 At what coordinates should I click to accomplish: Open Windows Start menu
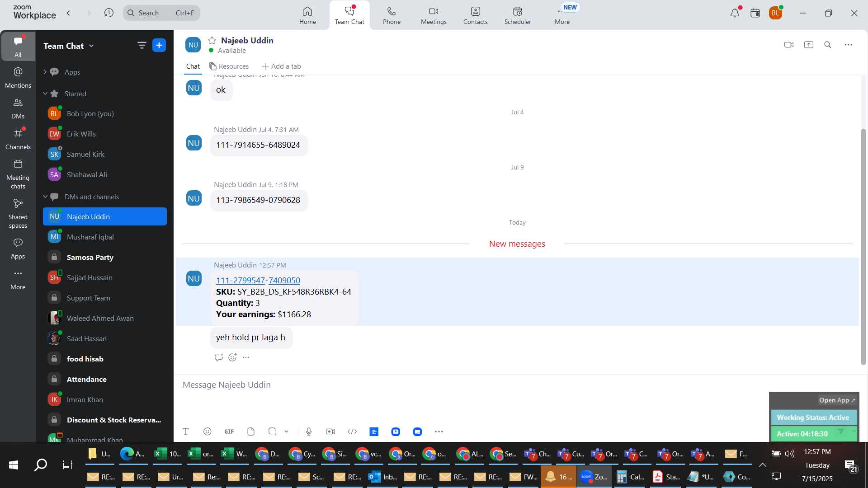(14, 465)
